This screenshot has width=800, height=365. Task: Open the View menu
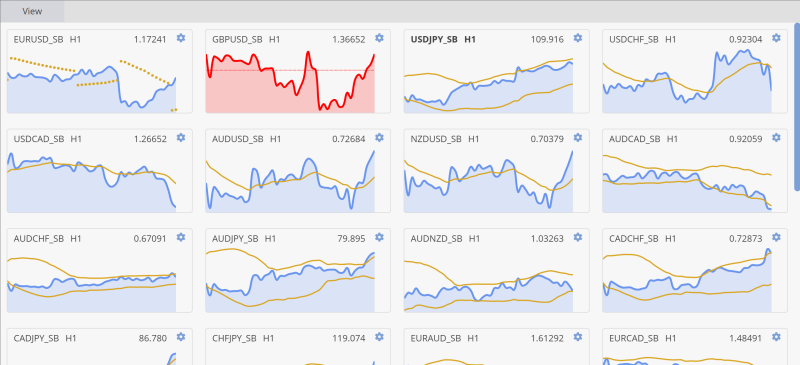tap(32, 11)
